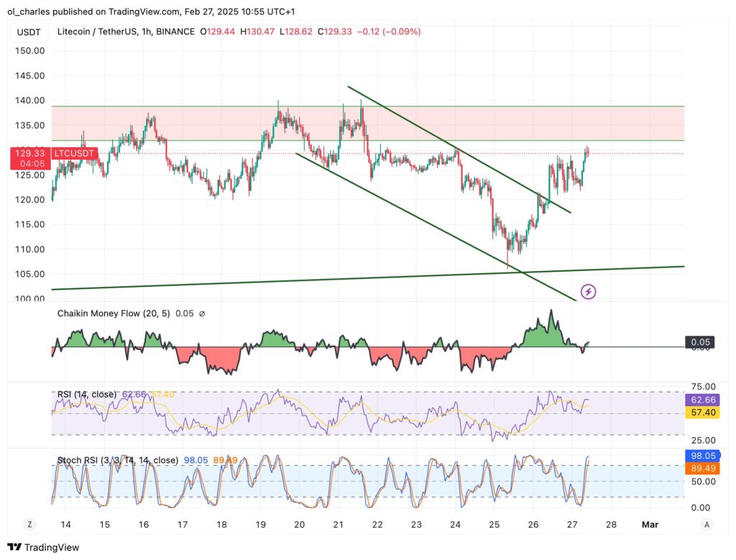Click date 21 on the time axis
Viewport: 736px width, 560px height.
point(339,525)
